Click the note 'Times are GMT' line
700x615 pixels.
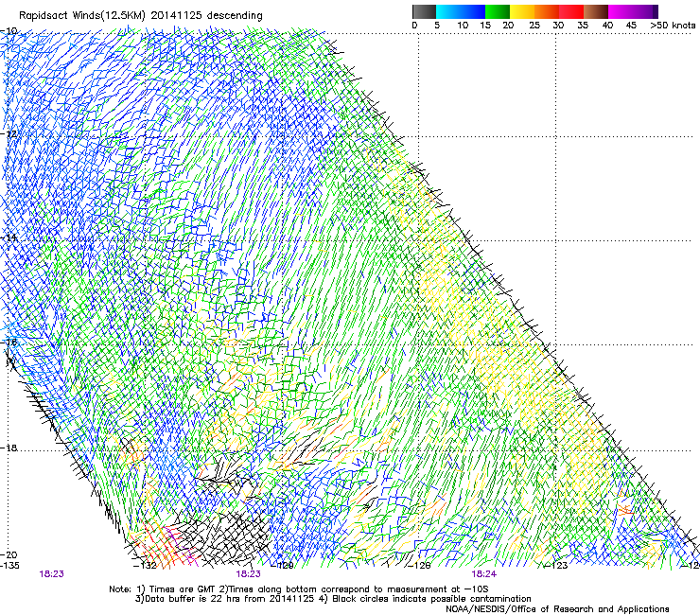click(299, 589)
